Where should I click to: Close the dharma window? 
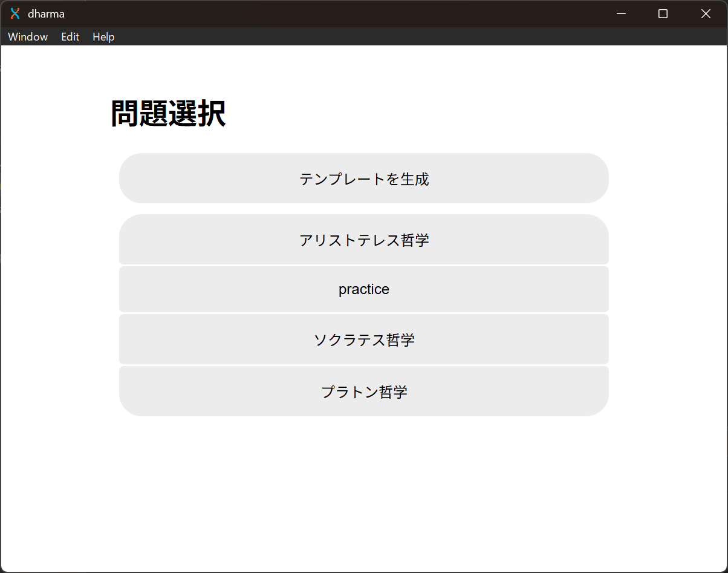(x=705, y=14)
